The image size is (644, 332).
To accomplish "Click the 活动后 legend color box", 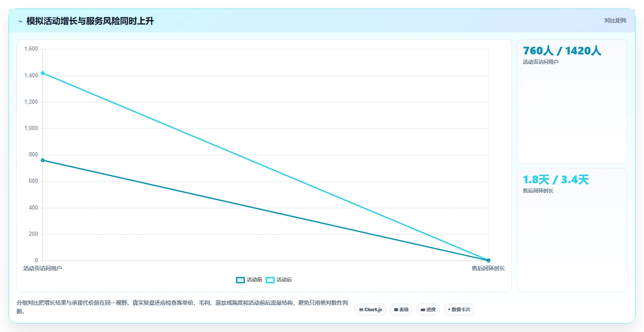I will click(x=270, y=280).
